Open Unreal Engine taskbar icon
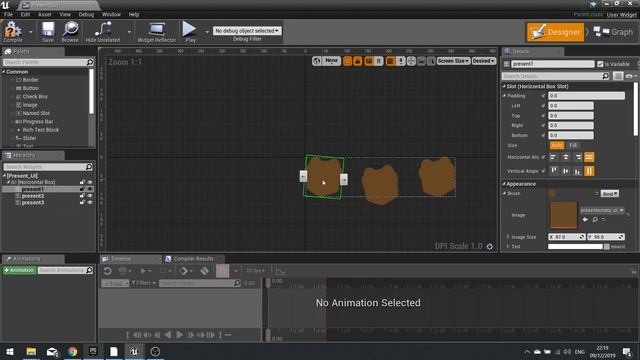The image size is (640, 360). click(134, 351)
